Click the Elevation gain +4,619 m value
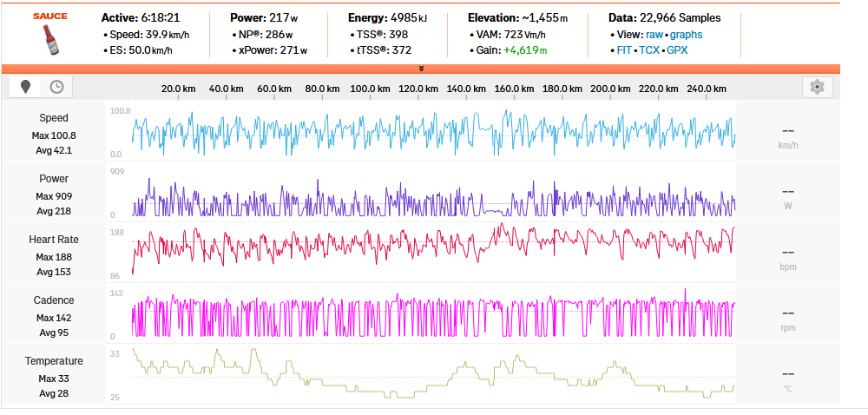The height and width of the screenshot is (415, 868). click(x=526, y=50)
